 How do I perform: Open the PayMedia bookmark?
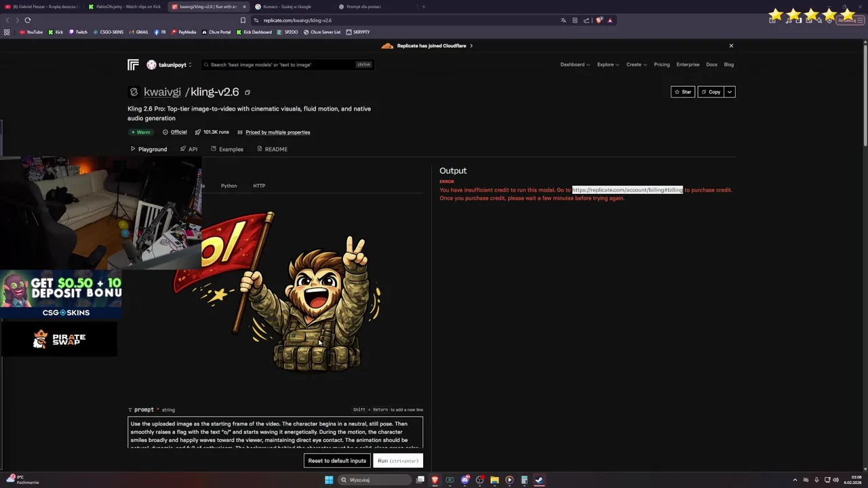(x=183, y=32)
